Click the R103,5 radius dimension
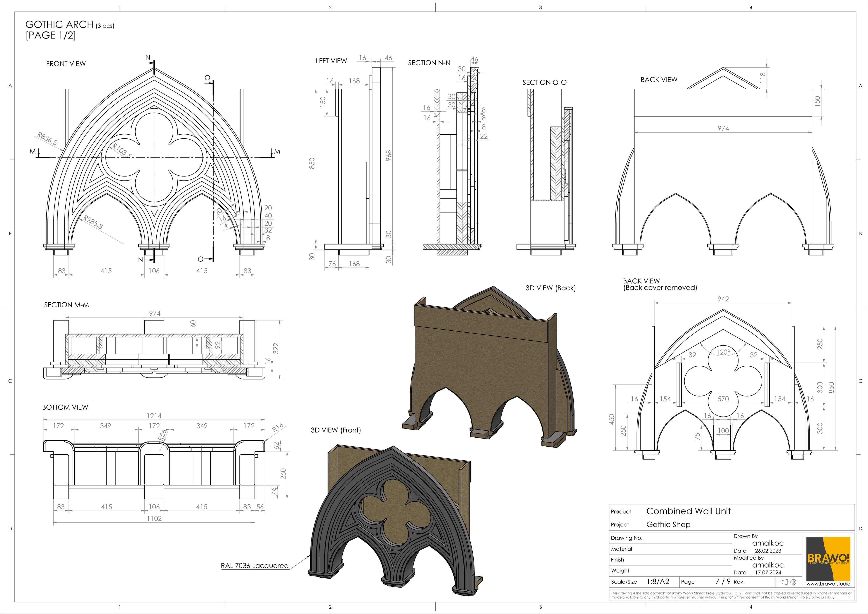Viewport: 868px width, 614px height. 121,151
